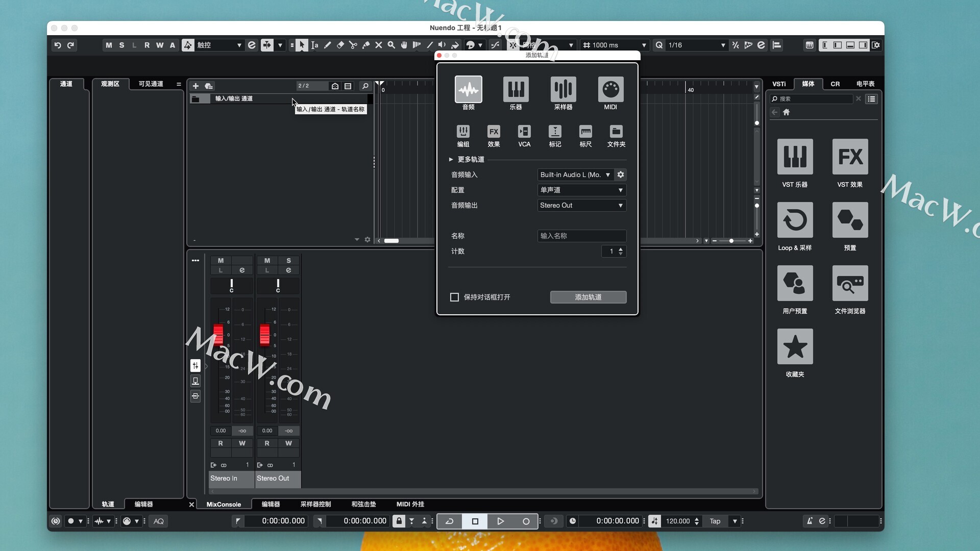Click 名称 name input field
This screenshot has width=980, height=551.
[582, 236]
